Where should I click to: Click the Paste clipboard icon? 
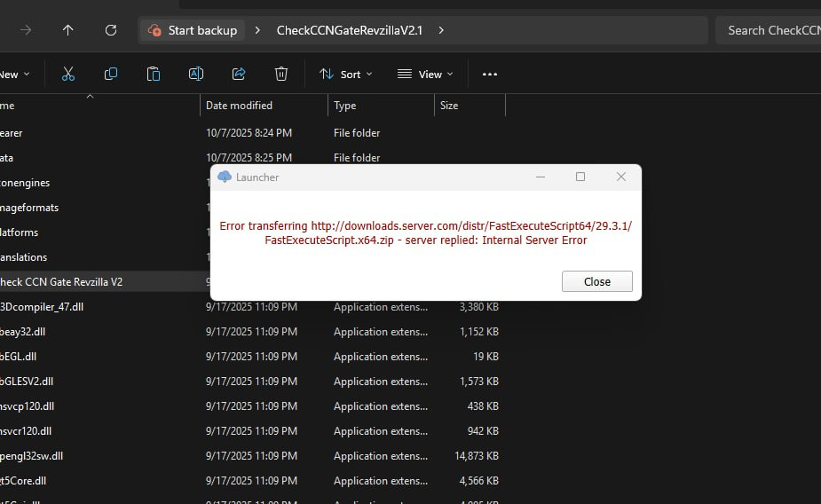(154, 75)
